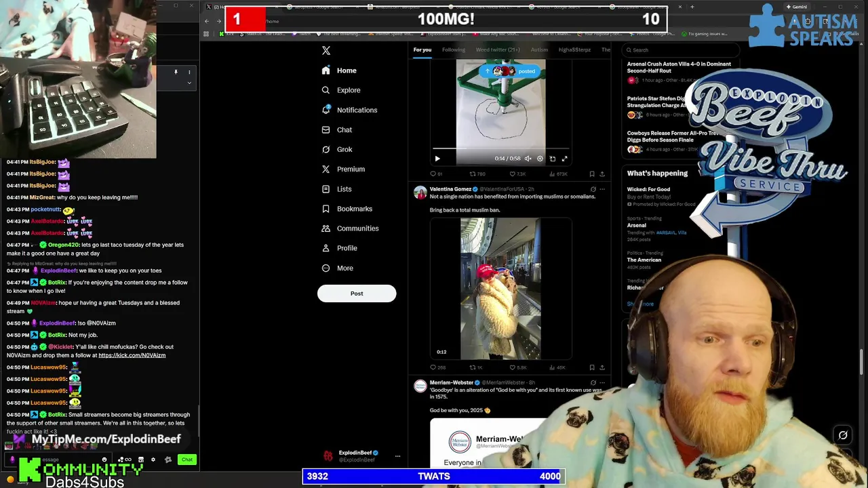Switch to the Autism tab
Image resolution: width=868 pixels, height=488 pixels.
(539, 49)
